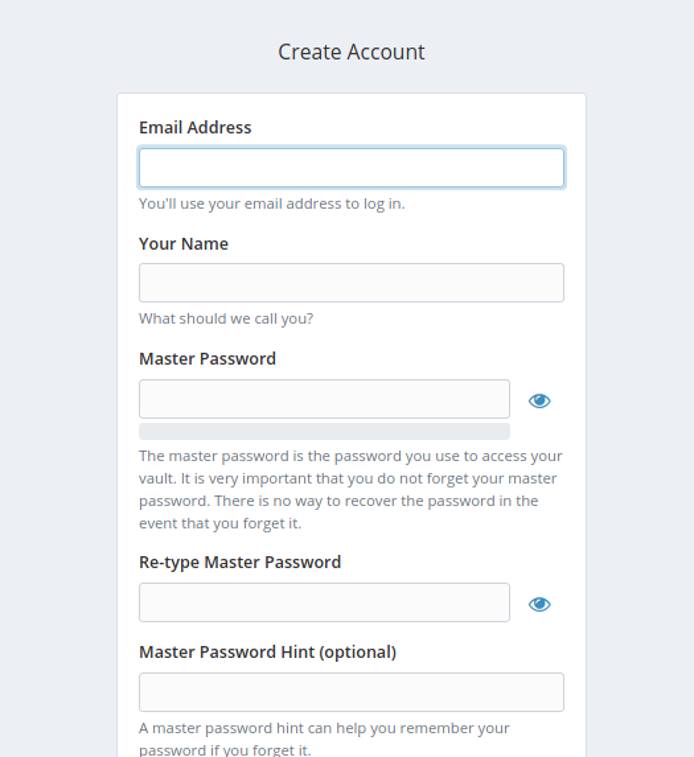Click the password strength progress bar
The height and width of the screenshot is (757, 694).
click(324, 431)
